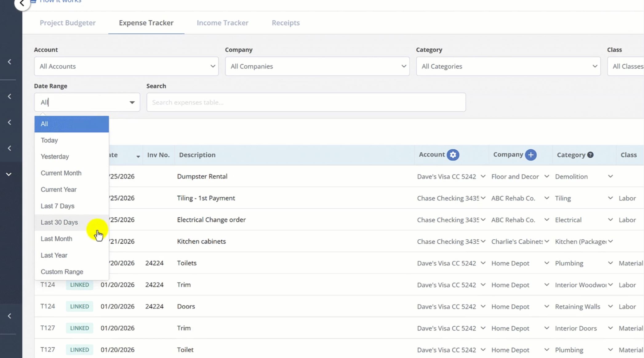Collapse the expanded sidebar section with down chevron

click(9, 174)
